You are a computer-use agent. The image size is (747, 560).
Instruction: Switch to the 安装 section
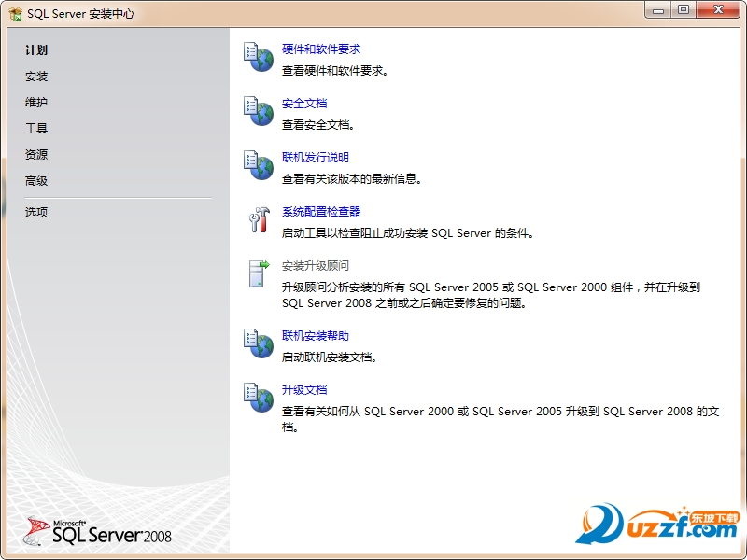[37, 77]
